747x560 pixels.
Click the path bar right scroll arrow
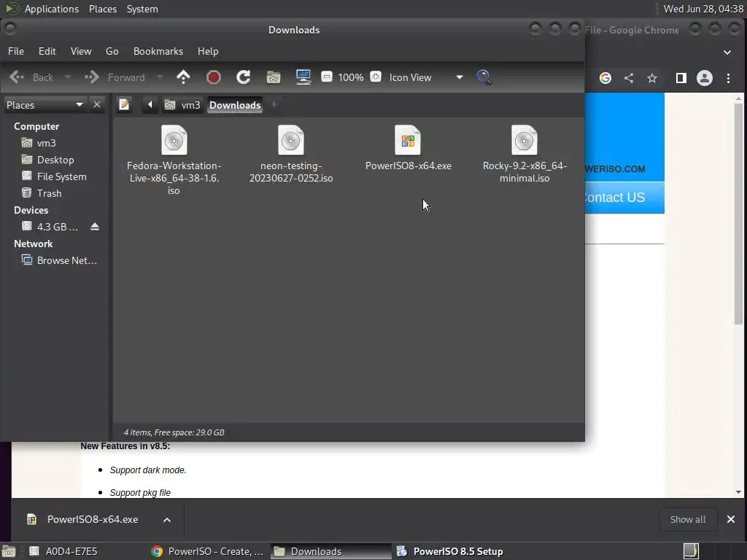coord(274,104)
